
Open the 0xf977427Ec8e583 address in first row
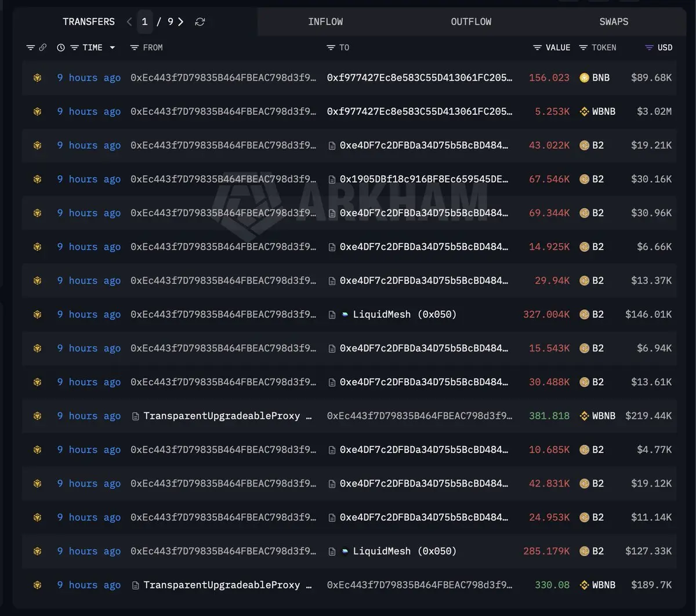420,78
